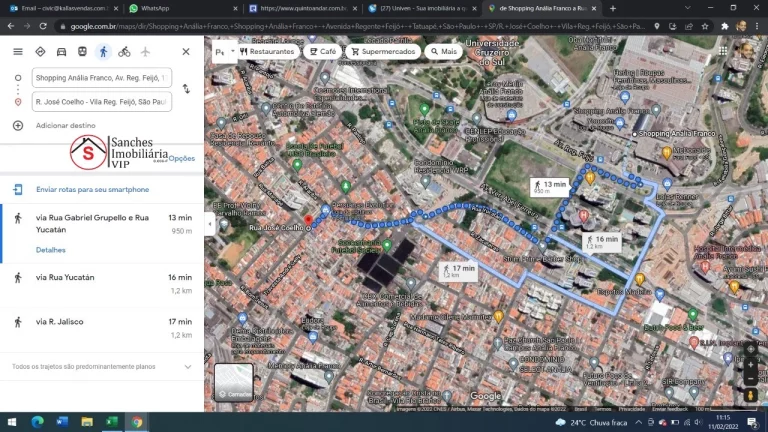Zoom out on the map
Screen dimensions: 768x432
[x=750, y=380]
